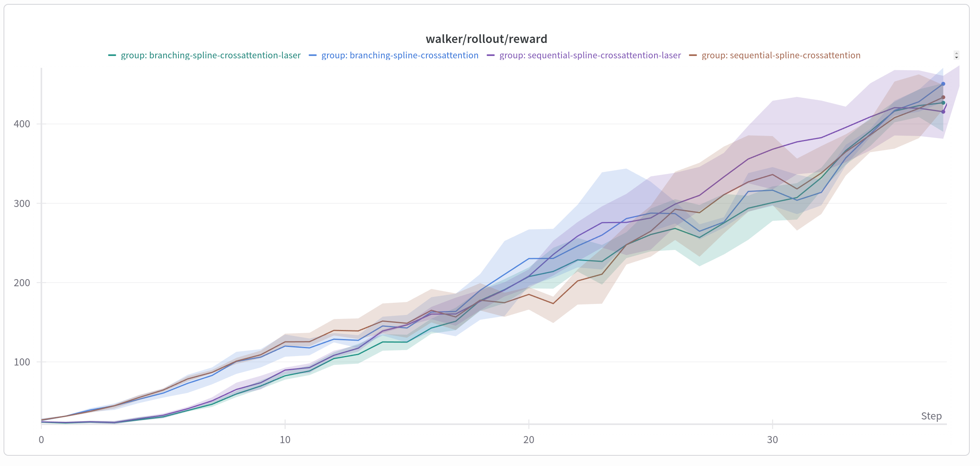Click the 400 tick label on y-axis

(22, 124)
